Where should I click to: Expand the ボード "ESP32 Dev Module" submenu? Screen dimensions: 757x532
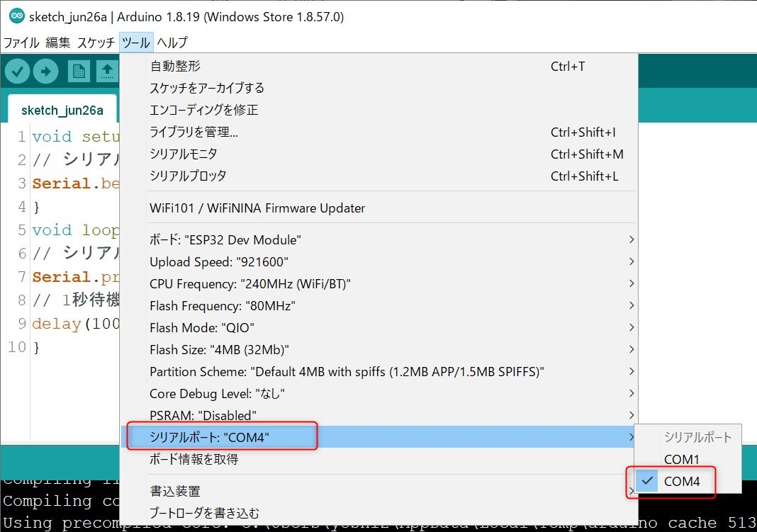[x=225, y=240]
